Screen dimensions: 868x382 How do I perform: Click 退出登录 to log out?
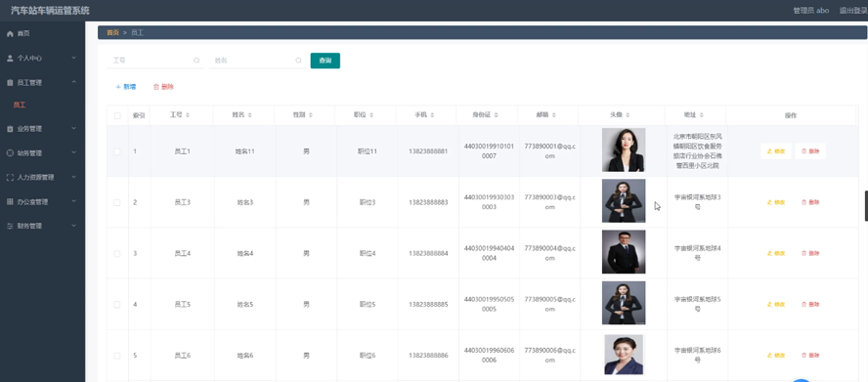[x=853, y=11]
